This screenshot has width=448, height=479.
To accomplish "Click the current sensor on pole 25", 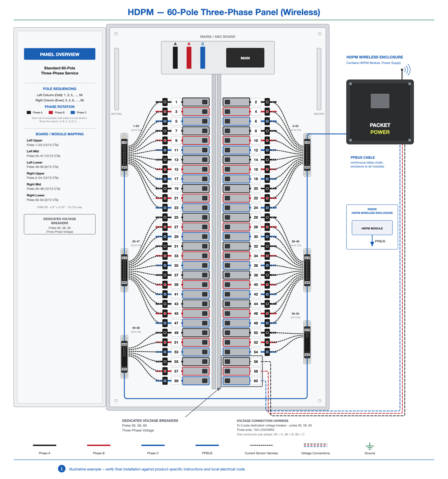I will pos(165,217).
